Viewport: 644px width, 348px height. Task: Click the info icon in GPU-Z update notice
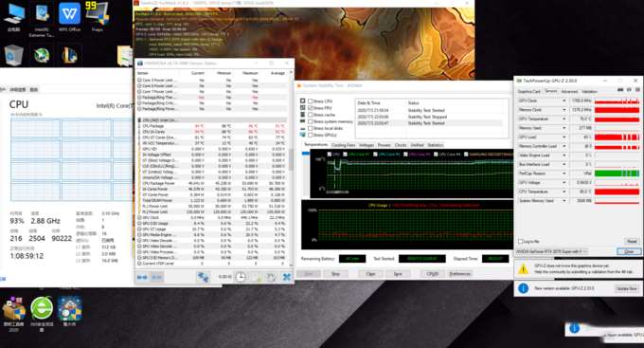(523, 288)
